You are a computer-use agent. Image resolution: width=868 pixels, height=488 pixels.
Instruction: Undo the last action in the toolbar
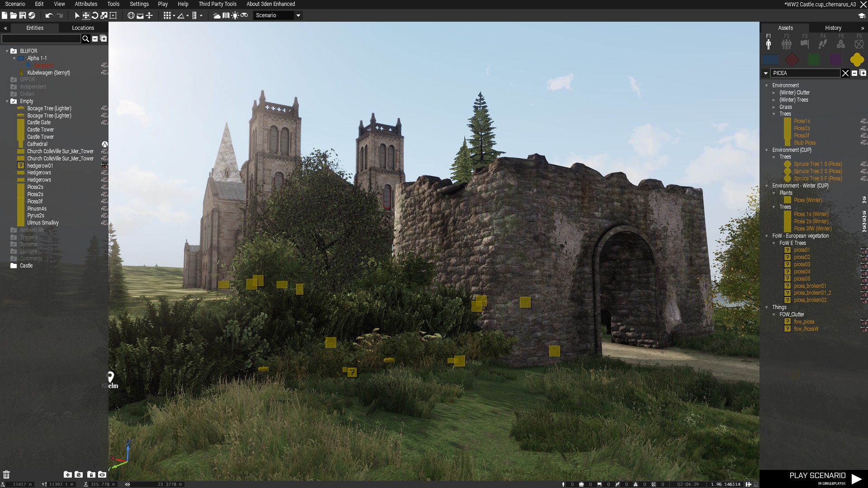(x=49, y=15)
